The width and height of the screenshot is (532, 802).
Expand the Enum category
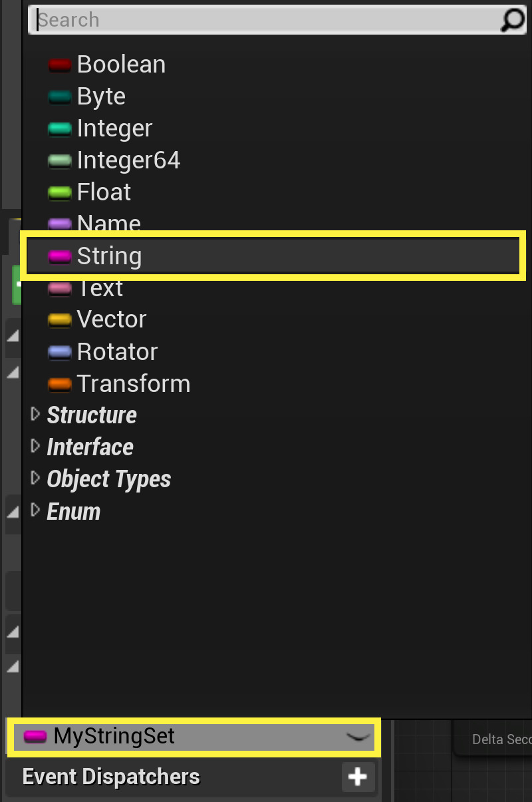pyautogui.click(x=35, y=510)
